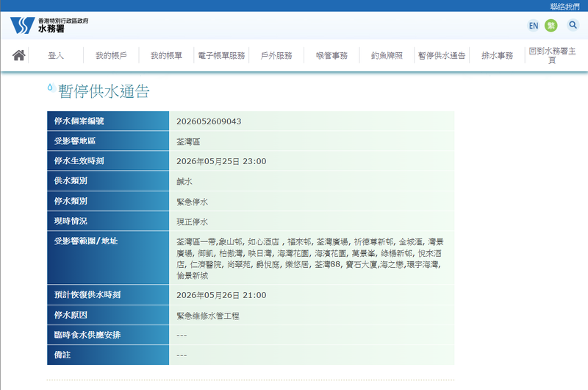The image size is (588, 390).
Task: Switch language to English via EN button
Action: [534, 26]
